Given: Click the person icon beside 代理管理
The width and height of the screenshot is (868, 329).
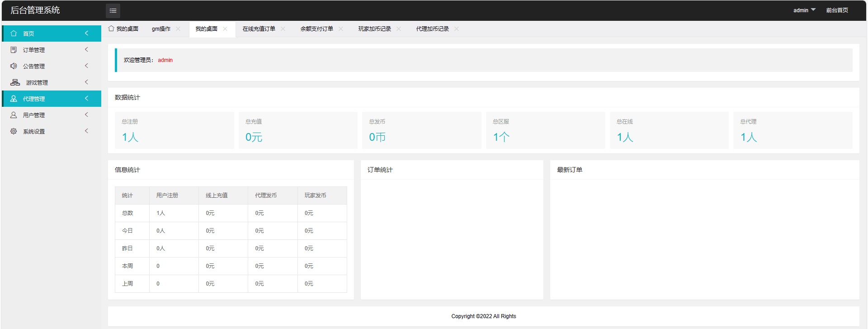Looking at the screenshot, I should point(14,99).
